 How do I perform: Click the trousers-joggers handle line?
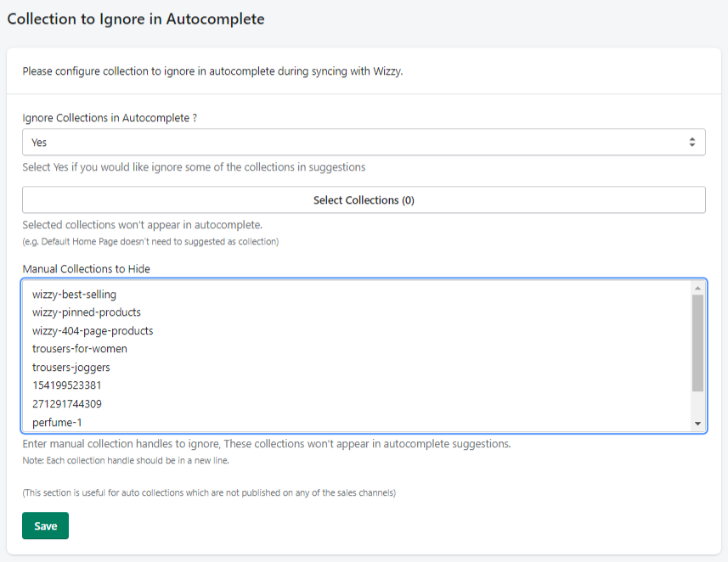pos(71,367)
